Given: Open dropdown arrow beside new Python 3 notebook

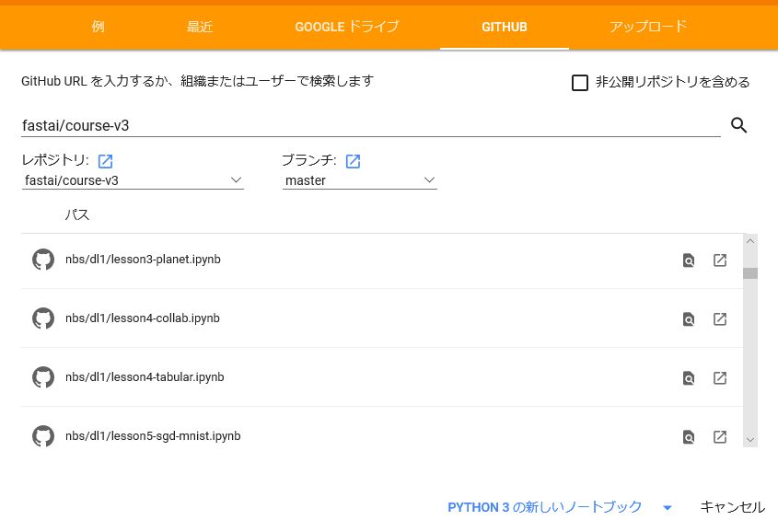Looking at the screenshot, I should tap(668, 508).
